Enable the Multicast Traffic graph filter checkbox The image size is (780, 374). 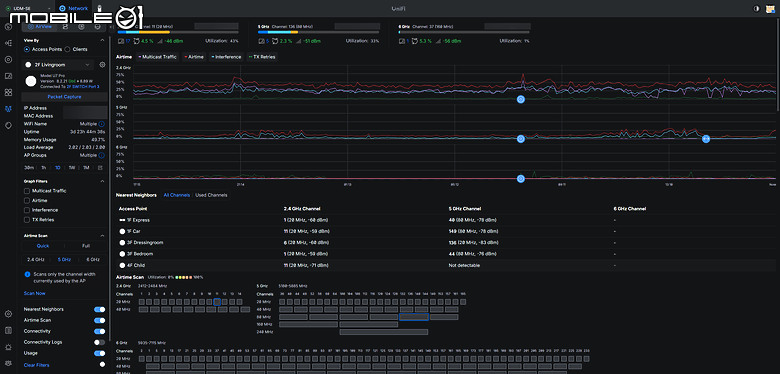coord(27,191)
